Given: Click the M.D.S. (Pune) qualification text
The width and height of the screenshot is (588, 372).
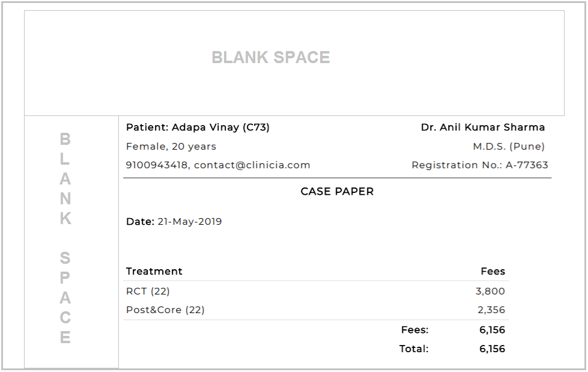Looking at the screenshot, I should coord(509,147).
